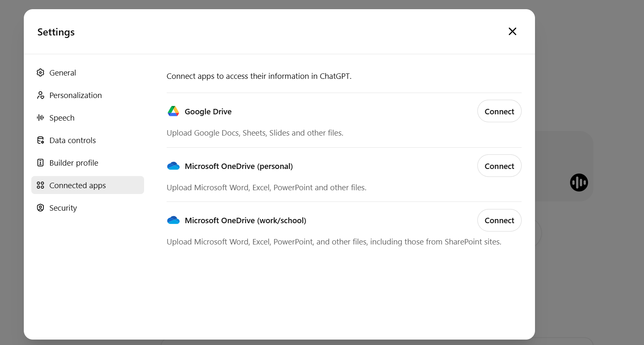Click the Connected apps grid icon
The height and width of the screenshot is (345, 644).
(41, 185)
